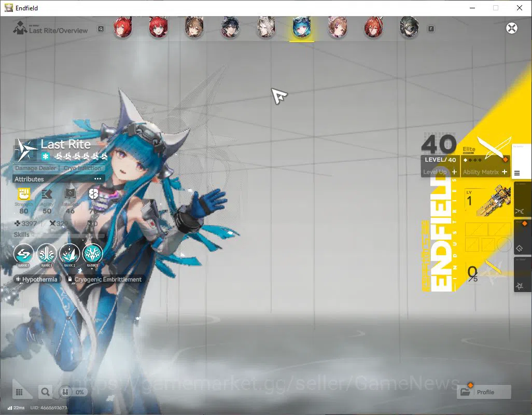Select the highlighted blue-haired Last Rite portrait
The image size is (532, 415).
(x=302, y=28)
